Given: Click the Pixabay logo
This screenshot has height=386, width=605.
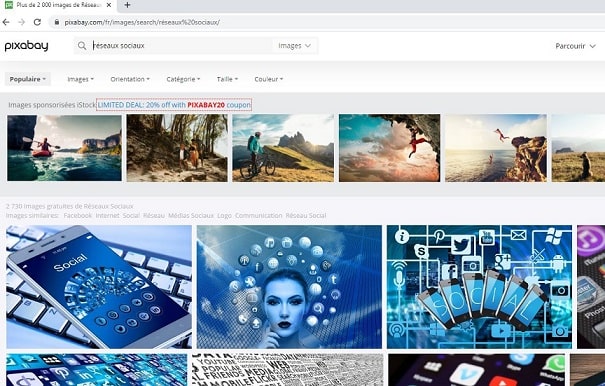Looking at the screenshot, I should tap(26, 46).
